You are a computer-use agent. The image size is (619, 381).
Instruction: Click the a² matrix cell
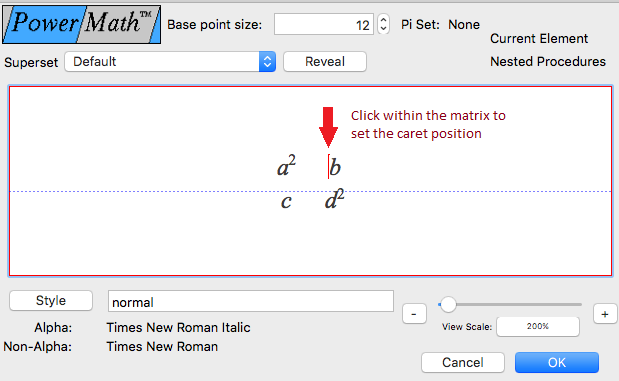pyautogui.click(x=286, y=166)
